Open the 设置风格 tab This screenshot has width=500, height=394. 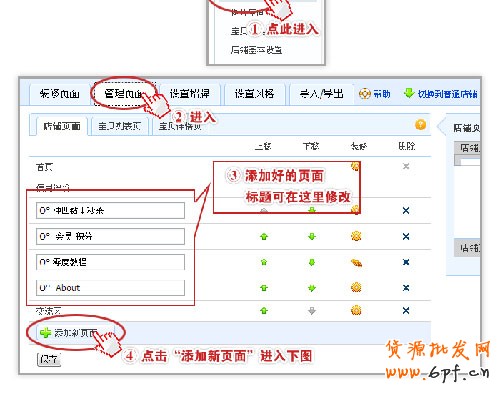[x=254, y=94]
